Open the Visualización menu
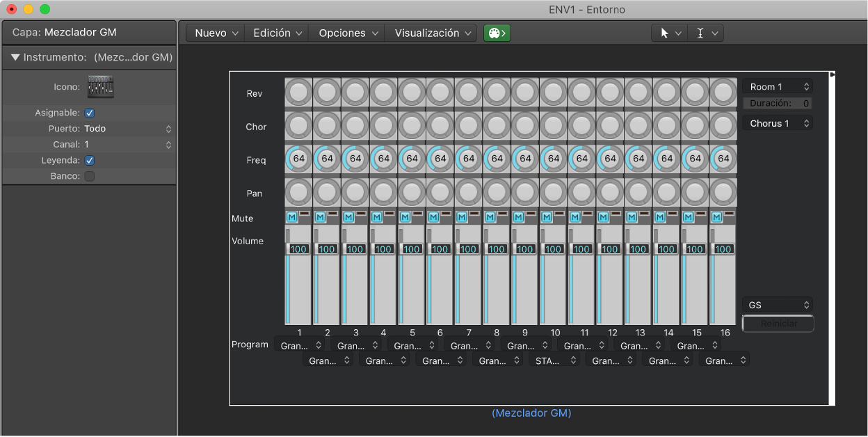Screen dimensions: 868x437 click(432, 33)
